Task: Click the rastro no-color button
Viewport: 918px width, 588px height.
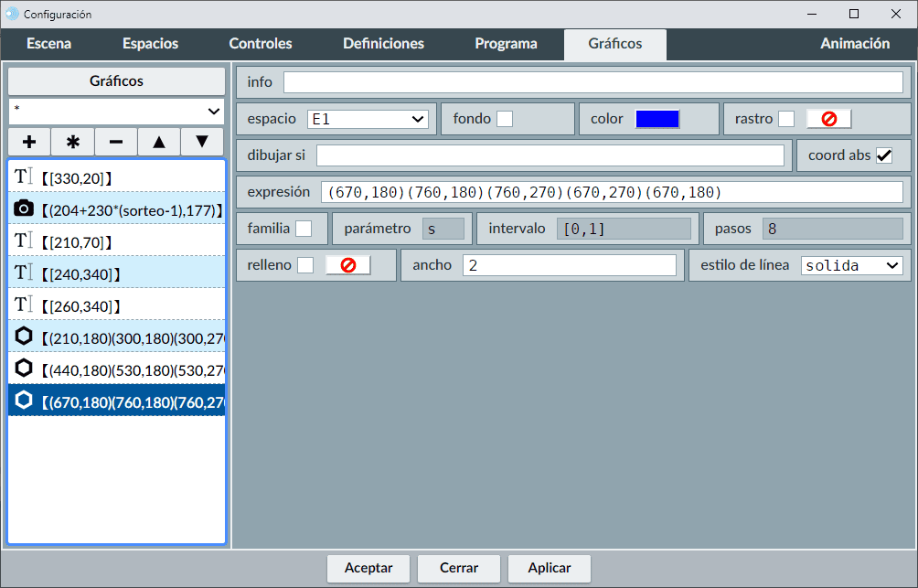Action: click(828, 119)
